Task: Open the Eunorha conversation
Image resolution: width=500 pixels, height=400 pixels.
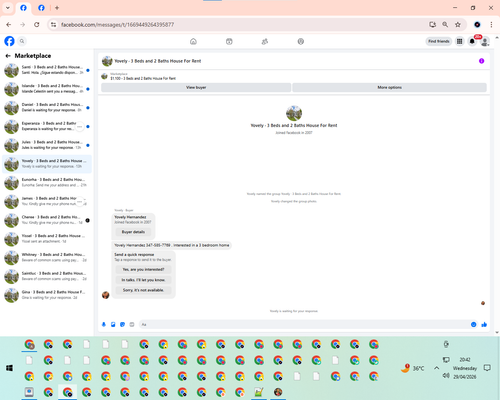Action: tap(47, 183)
